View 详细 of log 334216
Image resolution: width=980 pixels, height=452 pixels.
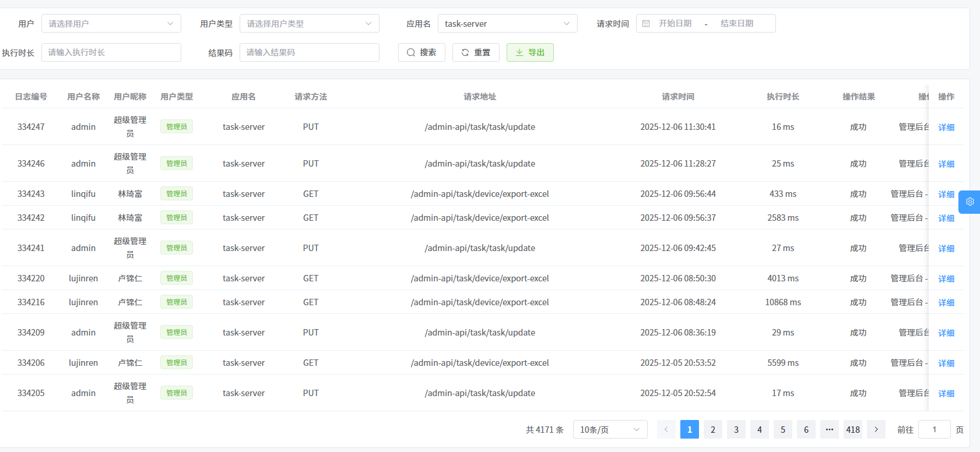click(x=946, y=302)
